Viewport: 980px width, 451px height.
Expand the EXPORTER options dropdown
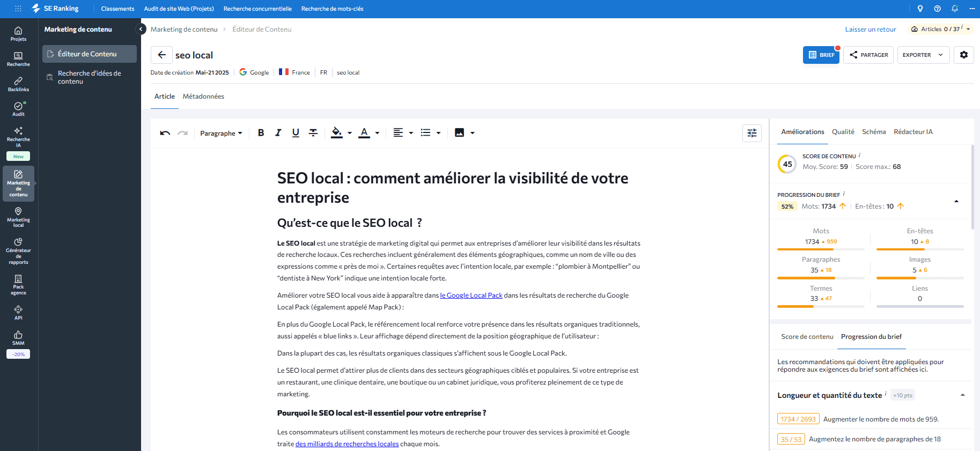[939, 55]
